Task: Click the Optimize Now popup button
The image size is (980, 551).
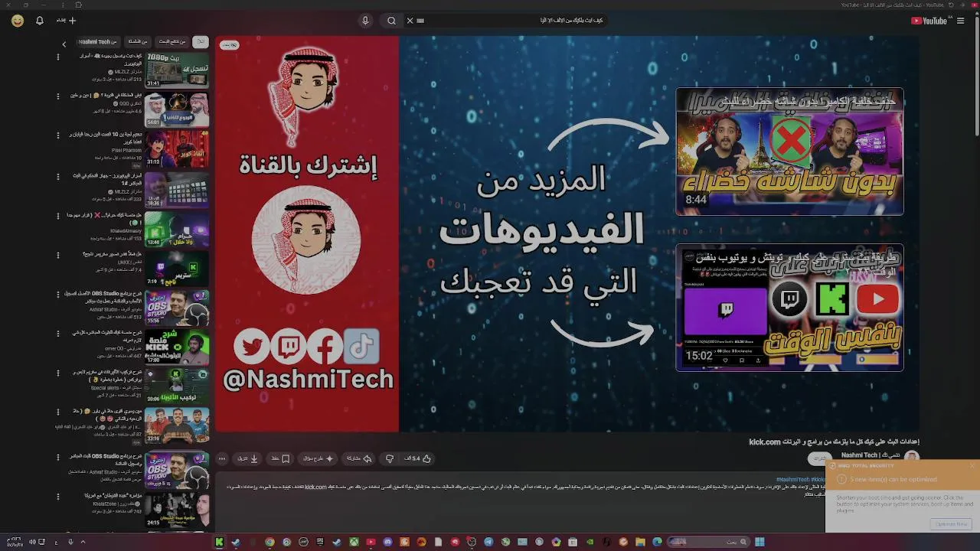Action: 952,524
